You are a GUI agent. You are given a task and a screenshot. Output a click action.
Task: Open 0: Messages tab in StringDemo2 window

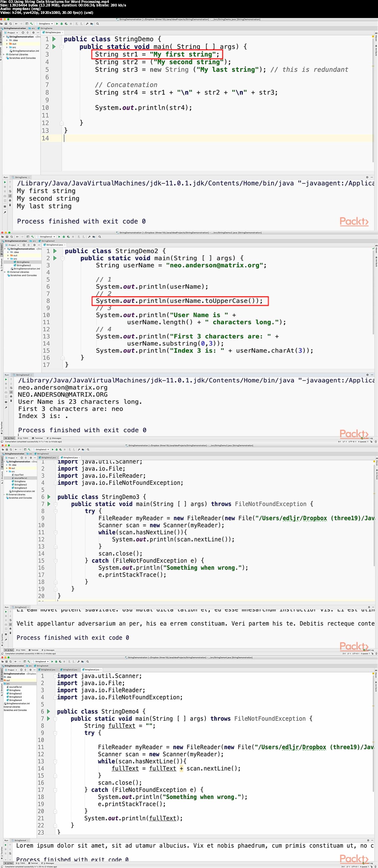[x=54, y=438]
